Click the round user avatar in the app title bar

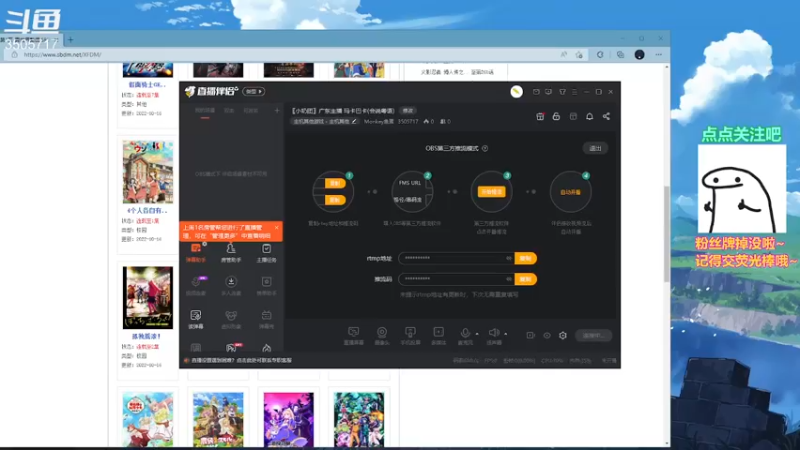(x=516, y=92)
